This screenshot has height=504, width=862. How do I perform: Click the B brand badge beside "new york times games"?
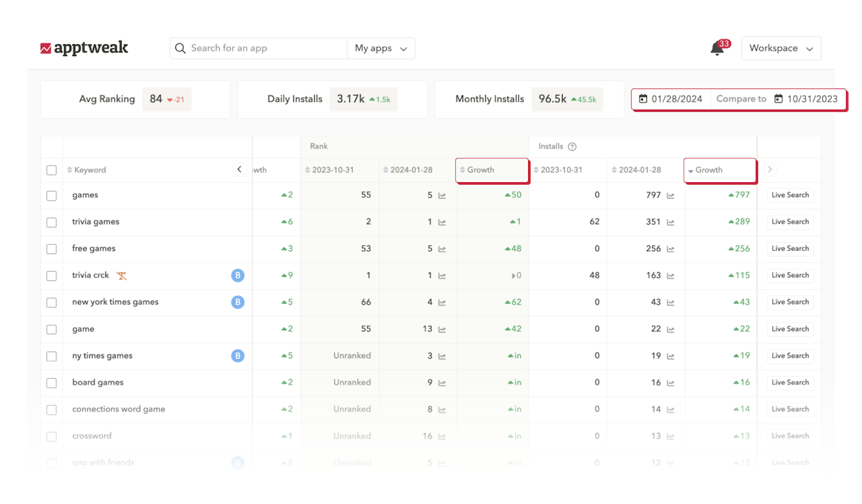237,302
